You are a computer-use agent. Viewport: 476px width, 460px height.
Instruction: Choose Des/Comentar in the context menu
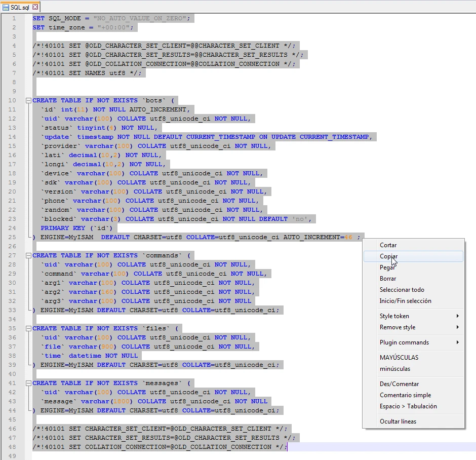413,384
